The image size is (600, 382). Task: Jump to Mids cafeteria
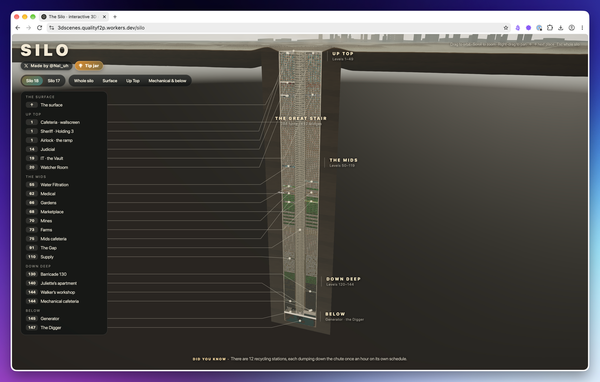pyautogui.click(x=64, y=239)
